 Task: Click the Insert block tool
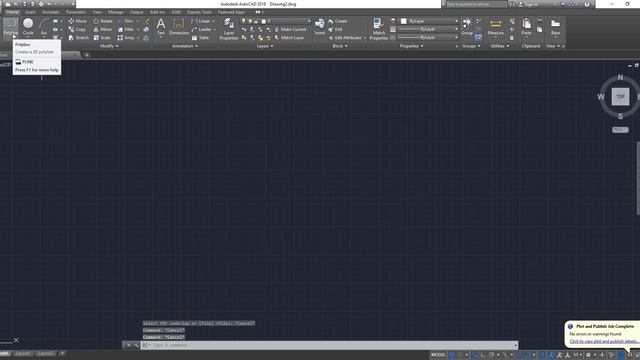[320, 27]
